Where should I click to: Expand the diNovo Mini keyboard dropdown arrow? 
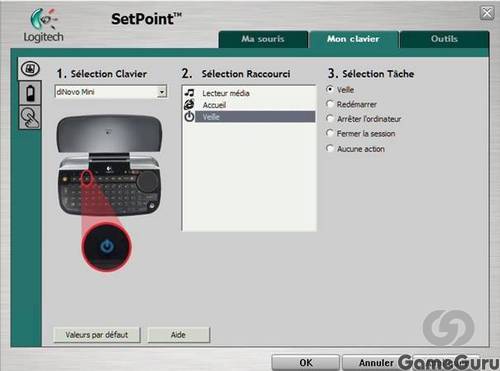tap(162, 92)
